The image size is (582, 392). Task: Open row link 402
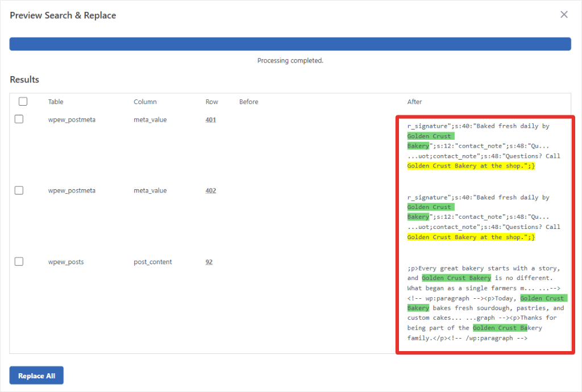coord(210,191)
